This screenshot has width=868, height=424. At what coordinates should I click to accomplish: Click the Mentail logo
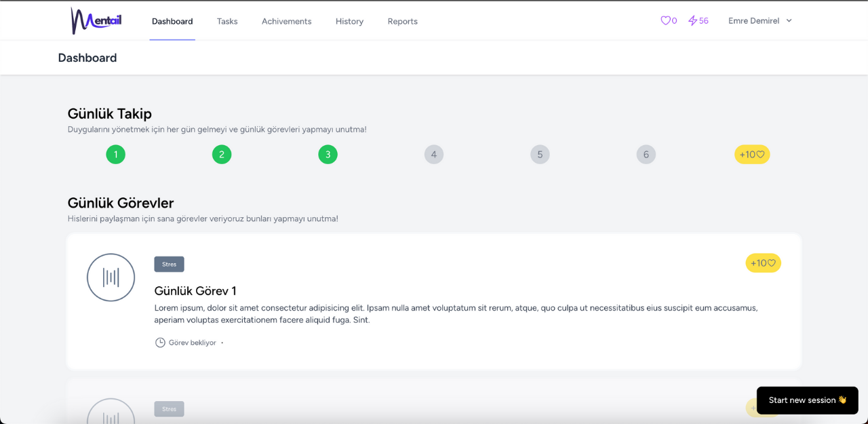click(96, 21)
